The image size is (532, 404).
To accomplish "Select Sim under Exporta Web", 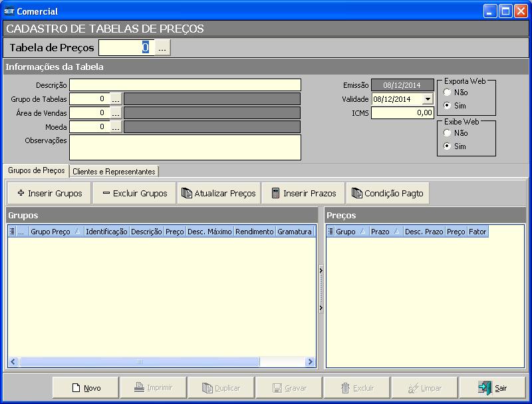I will tap(448, 105).
